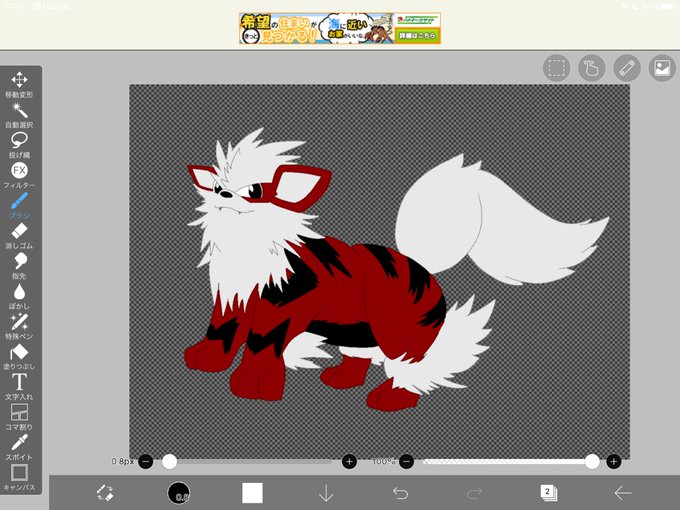Open the ruler tool button
The height and width of the screenshot is (510, 680).
coord(627,68)
